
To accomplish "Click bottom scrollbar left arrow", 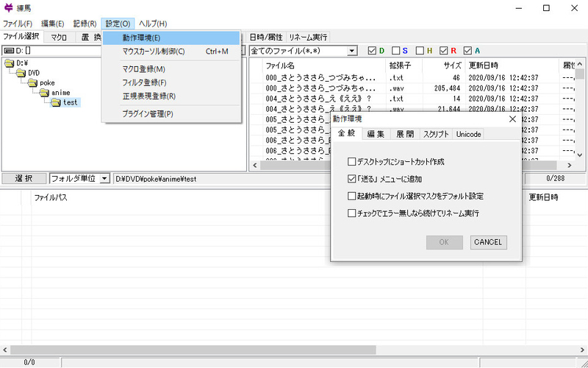I will (x=5, y=350).
